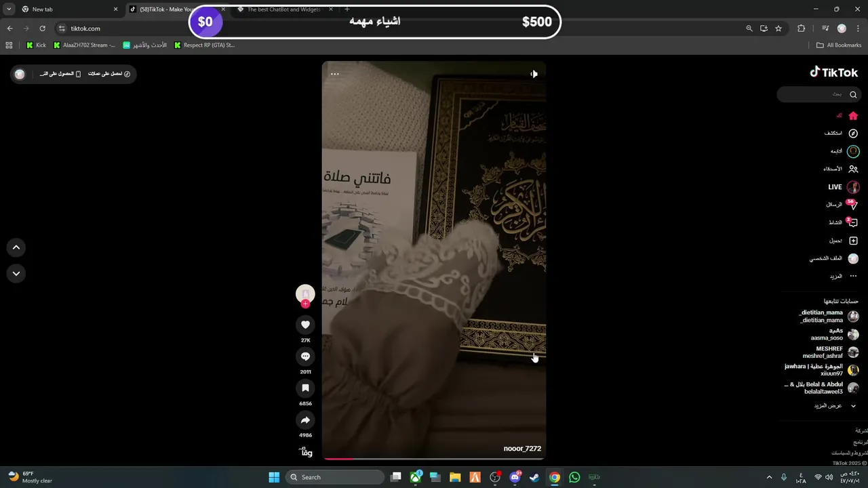
Task: Open the Chrome three-dot menu
Action: (x=858, y=28)
